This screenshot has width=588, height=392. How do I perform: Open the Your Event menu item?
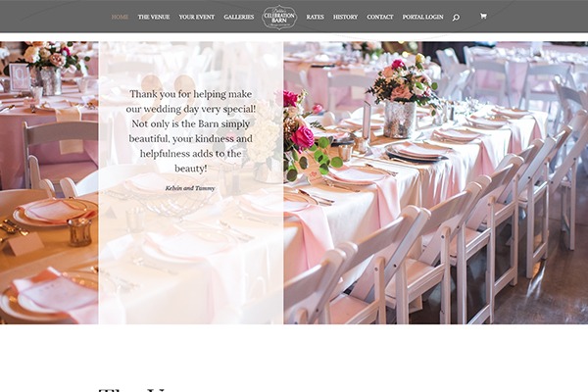pyautogui.click(x=197, y=17)
